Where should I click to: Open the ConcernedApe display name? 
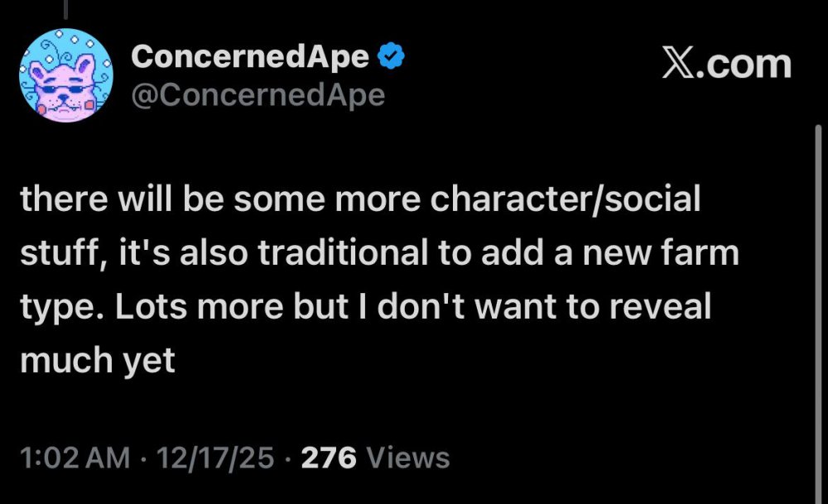250,56
